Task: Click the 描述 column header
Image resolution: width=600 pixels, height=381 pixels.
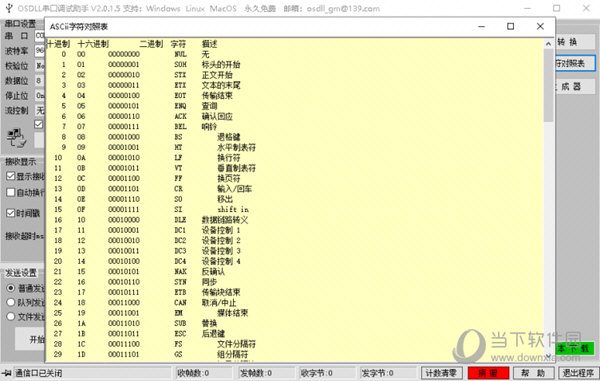Action: [209, 44]
